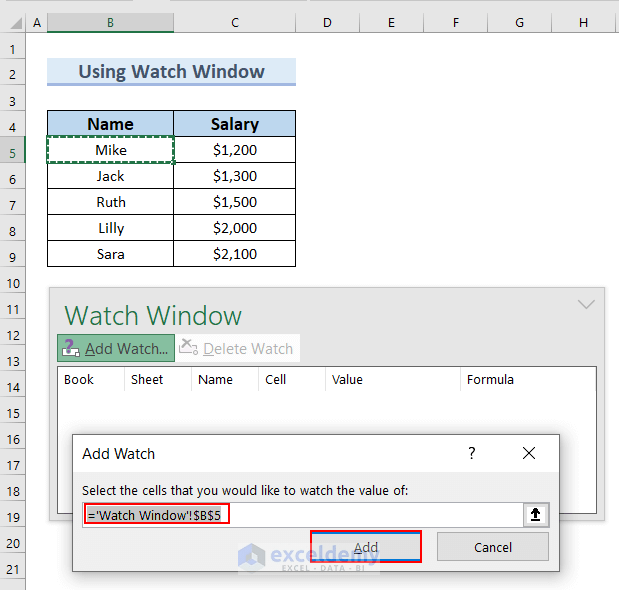Sort by the Value column header
The image size is (619, 590).
tap(393, 380)
